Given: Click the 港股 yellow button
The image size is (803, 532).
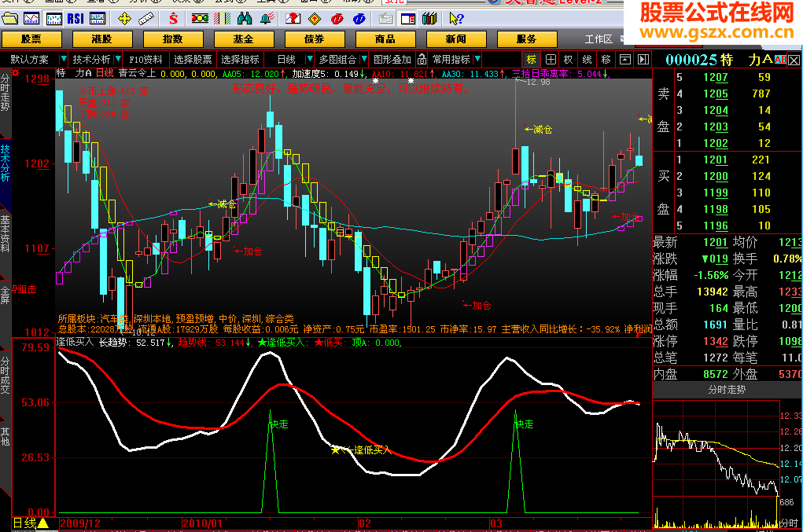Looking at the screenshot, I should pos(102,39).
